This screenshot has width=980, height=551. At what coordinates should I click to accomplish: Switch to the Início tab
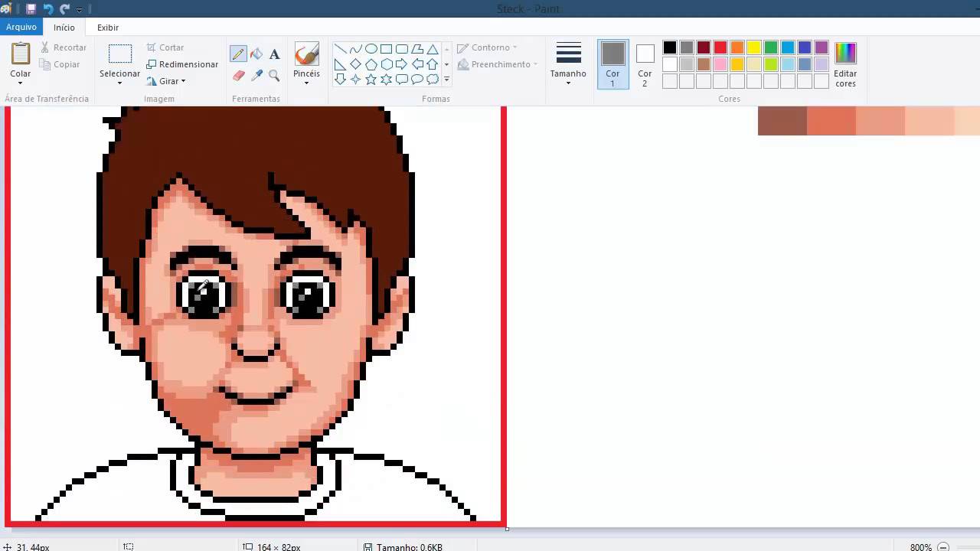pyautogui.click(x=64, y=28)
